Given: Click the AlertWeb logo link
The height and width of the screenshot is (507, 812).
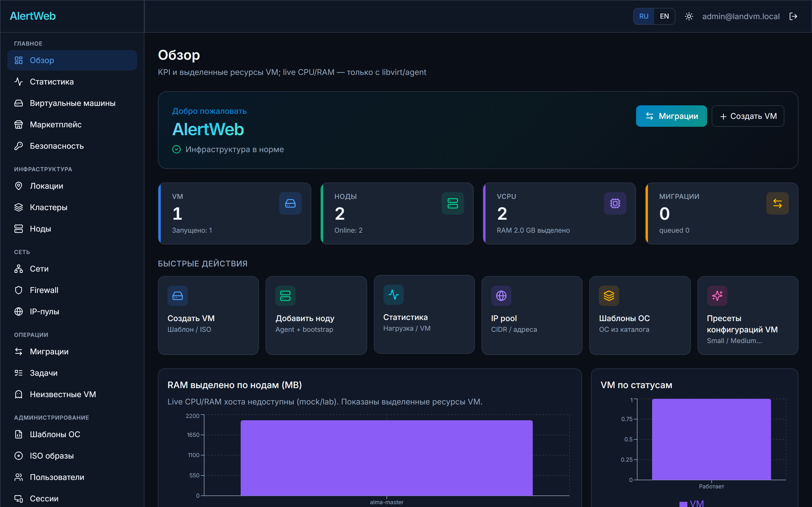Looking at the screenshot, I should pos(32,16).
